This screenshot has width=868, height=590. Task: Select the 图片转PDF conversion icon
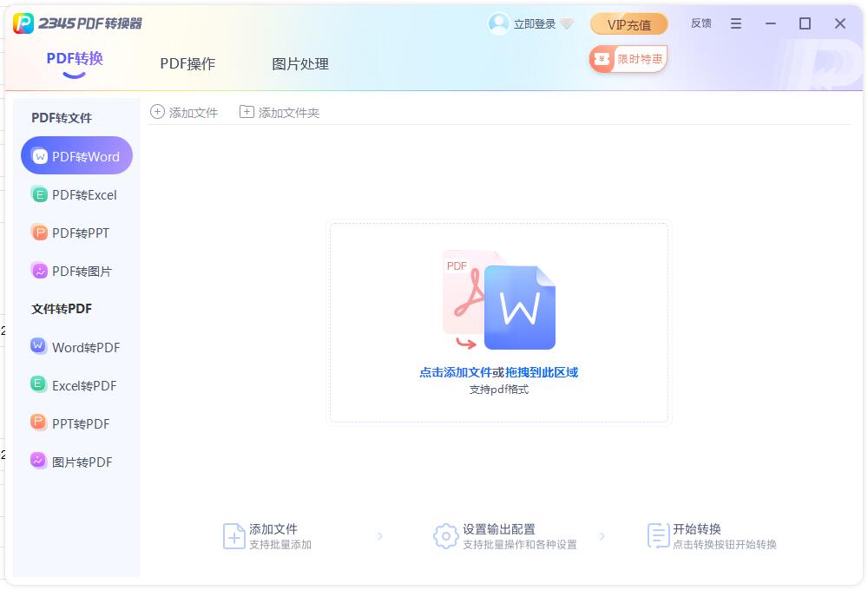[40, 462]
